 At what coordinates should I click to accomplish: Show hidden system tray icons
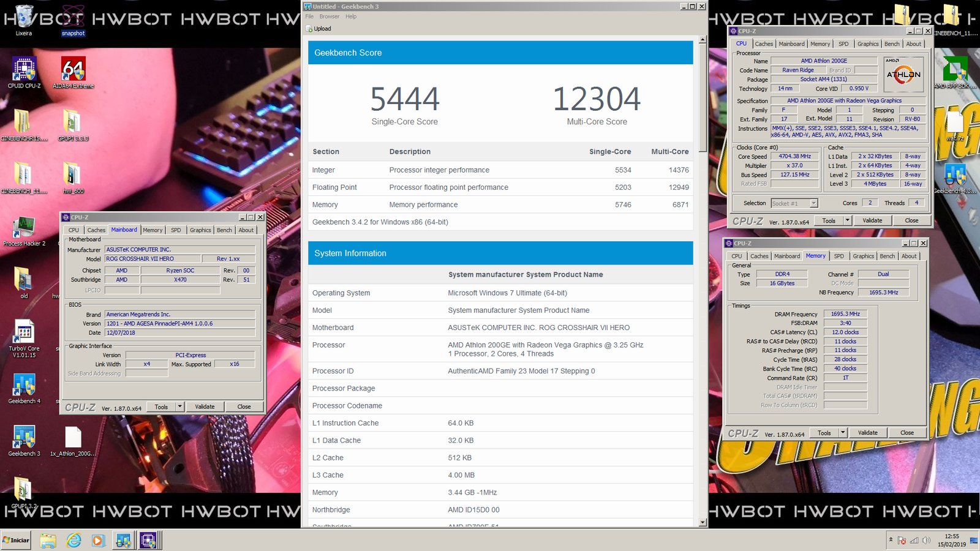pos(891,540)
